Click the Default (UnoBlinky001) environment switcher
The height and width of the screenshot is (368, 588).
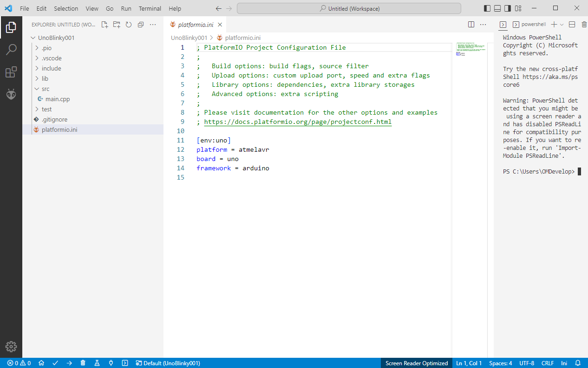(x=168, y=363)
